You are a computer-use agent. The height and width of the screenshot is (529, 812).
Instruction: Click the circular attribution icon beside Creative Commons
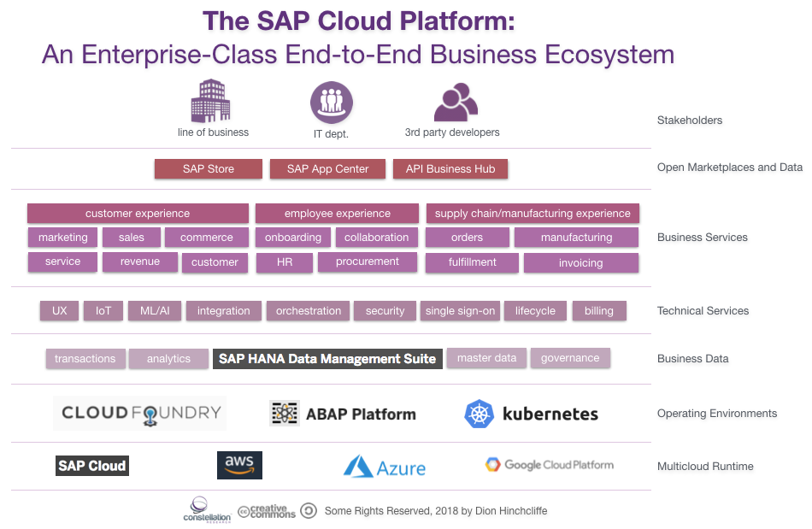coord(309,511)
